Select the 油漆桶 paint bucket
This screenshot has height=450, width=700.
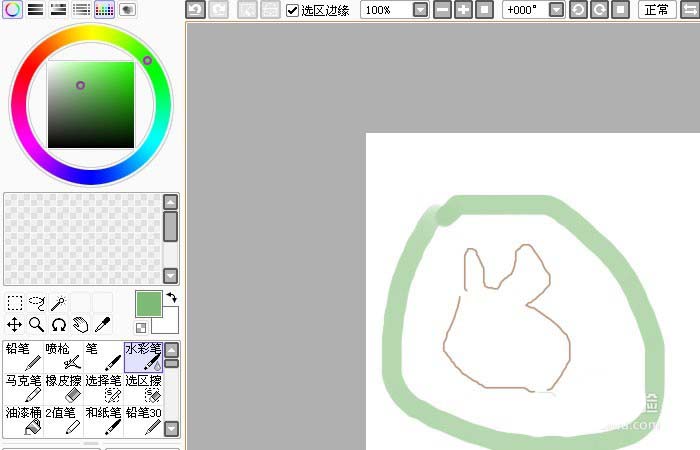point(24,420)
